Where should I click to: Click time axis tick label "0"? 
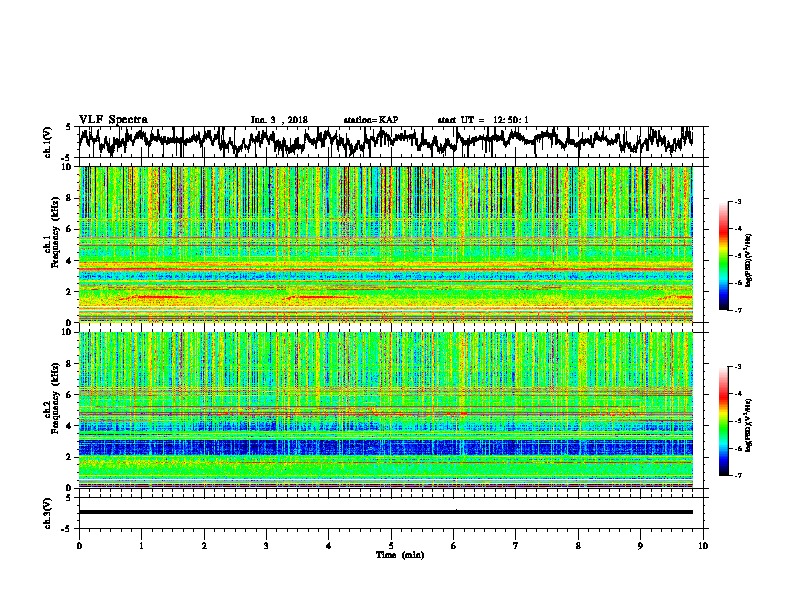[x=79, y=546]
